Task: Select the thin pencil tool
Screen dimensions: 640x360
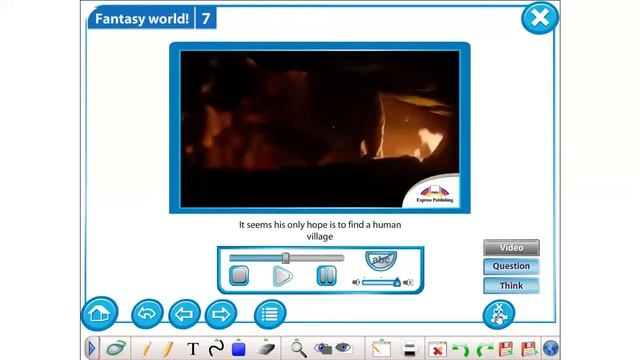Action: [147, 349]
